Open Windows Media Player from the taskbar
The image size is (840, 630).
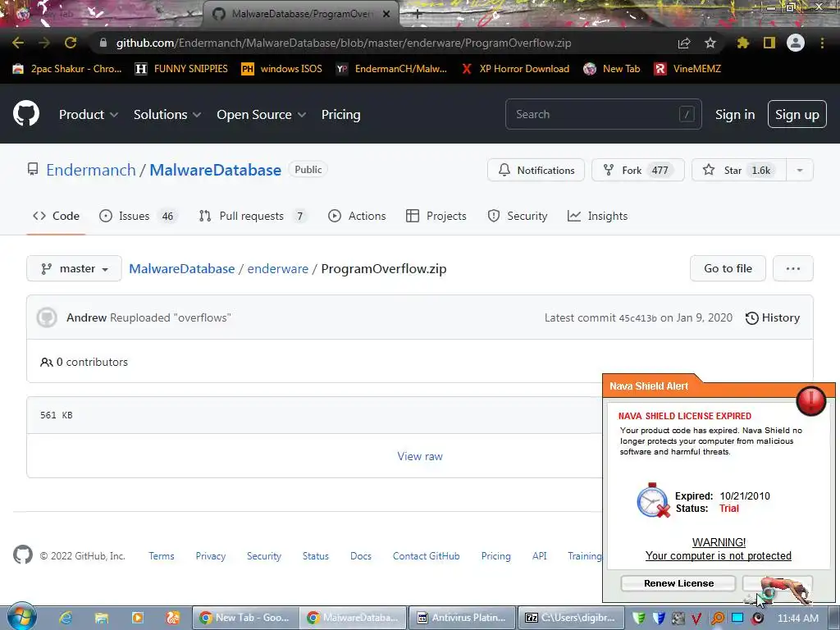pyautogui.click(x=137, y=618)
